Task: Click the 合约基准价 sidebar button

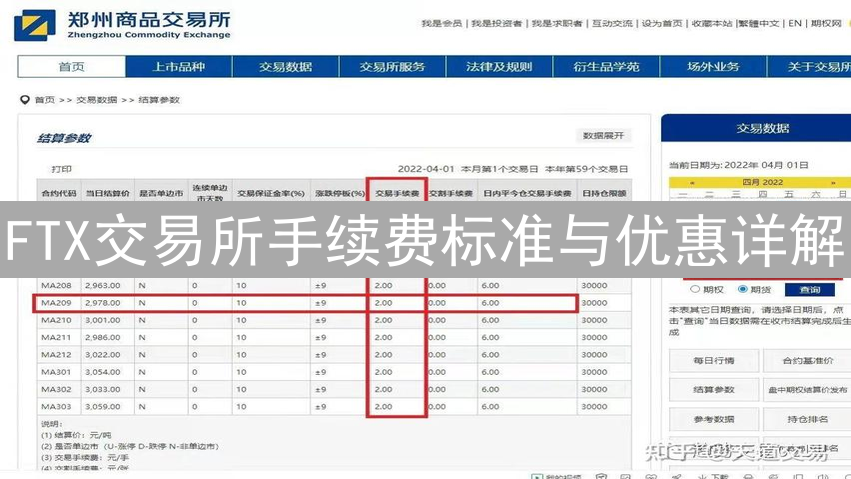Action: pos(808,361)
